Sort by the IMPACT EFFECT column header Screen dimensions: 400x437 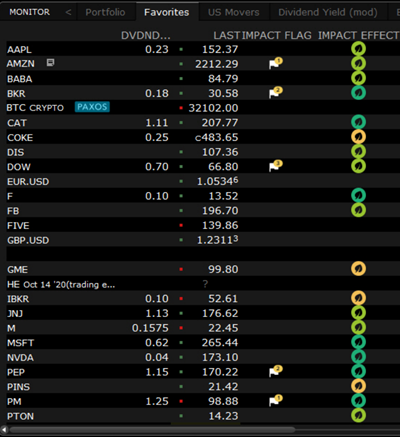point(358,35)
